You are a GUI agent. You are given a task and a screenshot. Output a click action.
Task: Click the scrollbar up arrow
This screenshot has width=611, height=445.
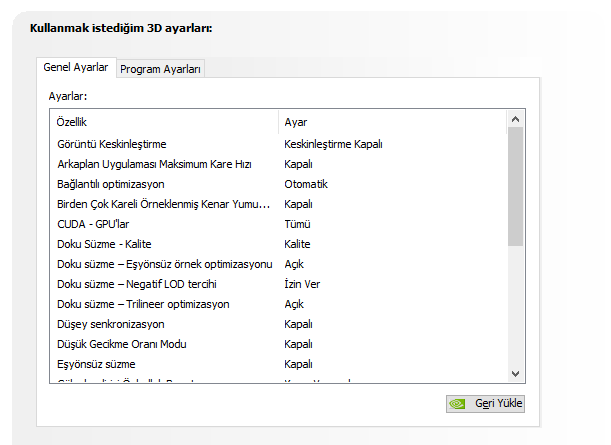click(x=515, y=120)
